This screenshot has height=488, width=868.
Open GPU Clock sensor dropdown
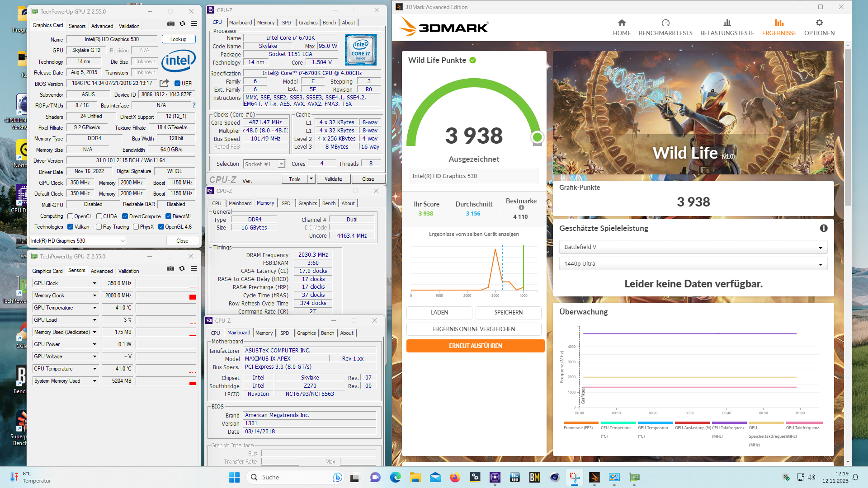(94, 283)
